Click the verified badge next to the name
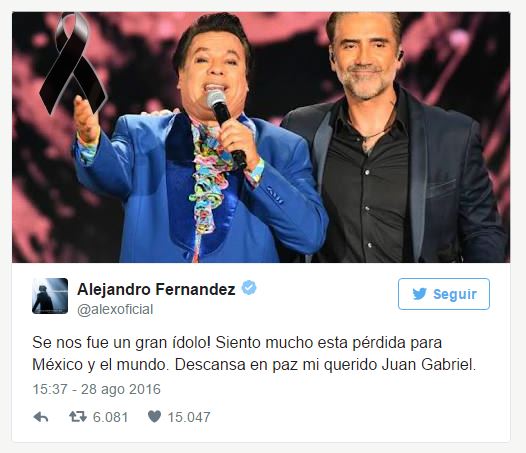Image resolution: width=526 pixels, height=453 pixels. click(249, 288)
